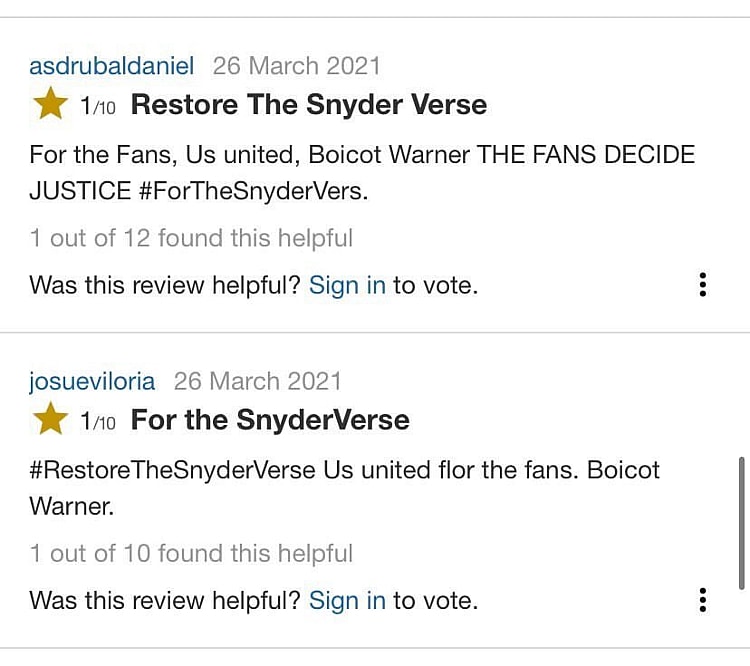Click "Was this review helpful?" under josueviloria's review
The width and height of the screenshot is (750, 666).
pos(165,600)
